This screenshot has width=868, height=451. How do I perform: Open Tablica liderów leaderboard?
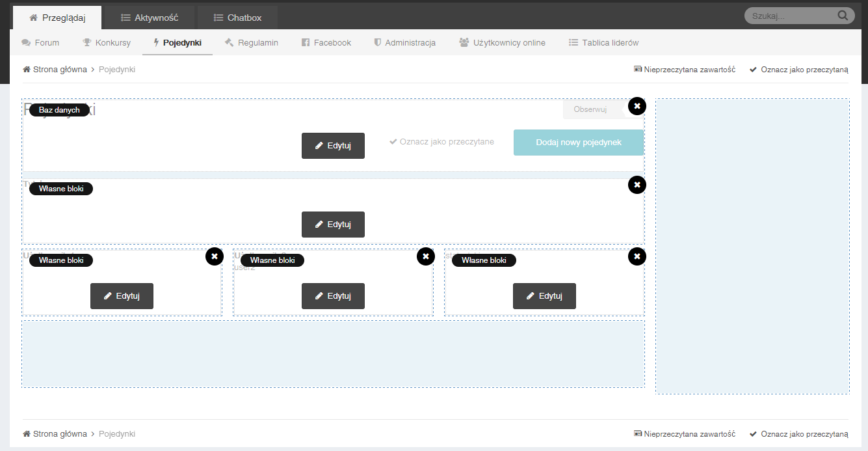click(603, 43)
